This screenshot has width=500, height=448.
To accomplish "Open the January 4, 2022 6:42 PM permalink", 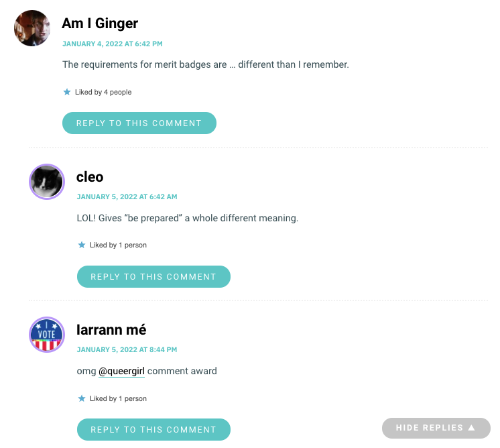I will pyautogui.click(x=112, y=44).
